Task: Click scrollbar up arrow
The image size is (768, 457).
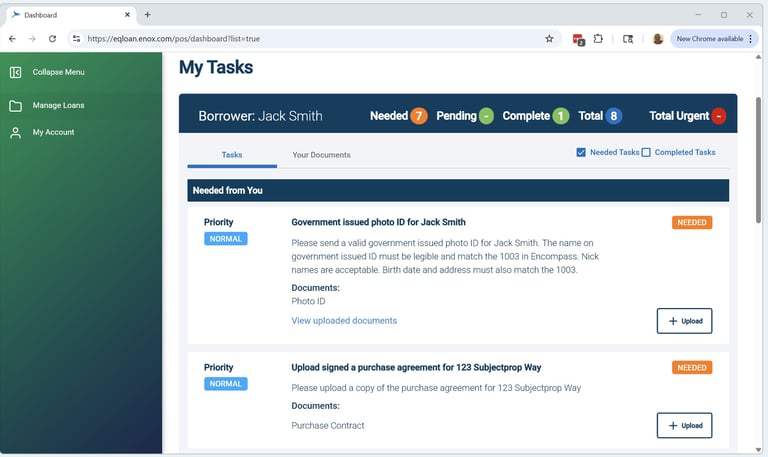Action: pos(758,57)
